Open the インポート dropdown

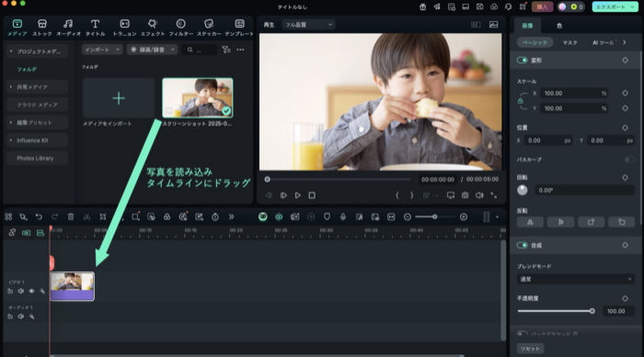pos(102,50)
